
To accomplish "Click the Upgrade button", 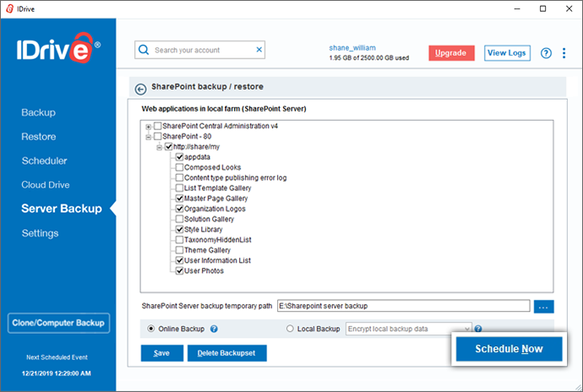I will pos(451,53).
